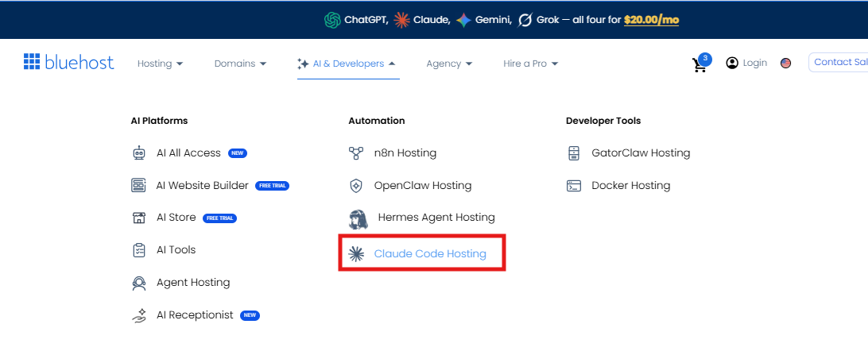Click the Contact Sales button
Screen dimensions: 868x355
click(838, 63)
